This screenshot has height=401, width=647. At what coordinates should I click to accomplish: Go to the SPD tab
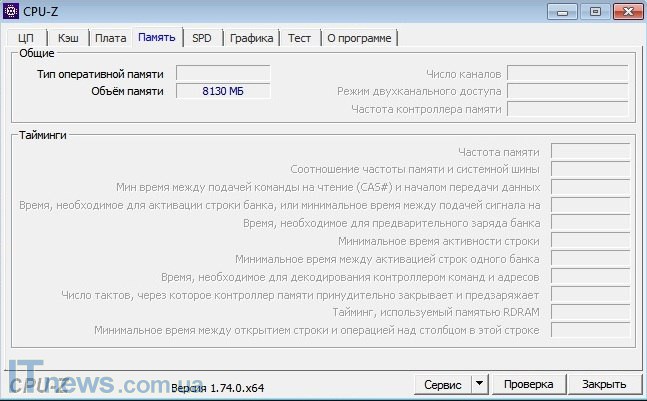[x=202, y=38]
